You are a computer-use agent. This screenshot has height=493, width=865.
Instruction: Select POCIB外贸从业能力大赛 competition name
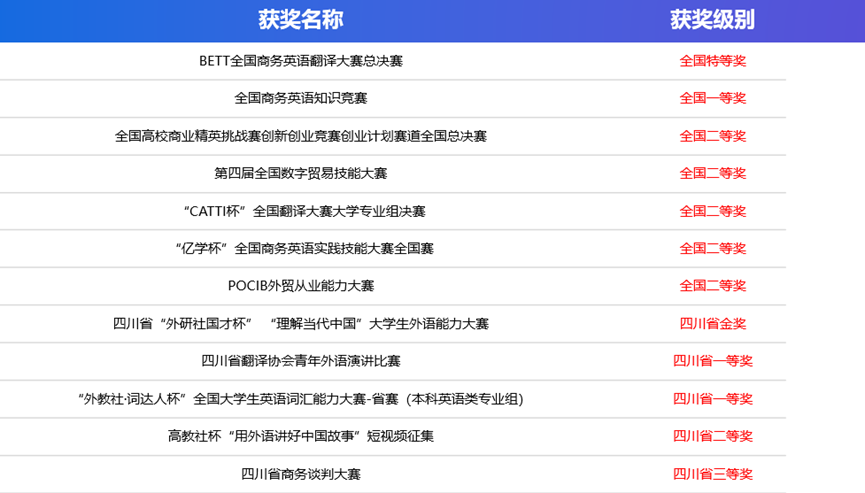coord(301,286)
